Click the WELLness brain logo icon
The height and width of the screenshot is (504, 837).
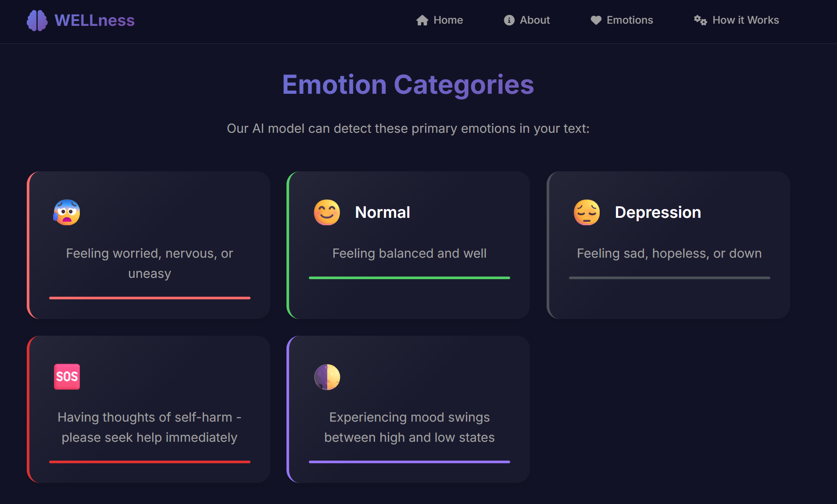37,20
